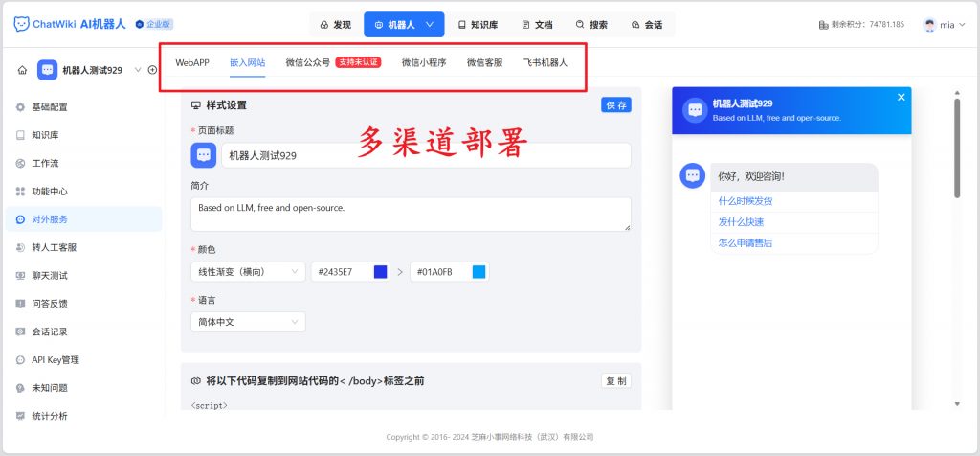This screenshot has width=980, height=456.
Task: Open the 文档 top navigation item
Action: 537,25
